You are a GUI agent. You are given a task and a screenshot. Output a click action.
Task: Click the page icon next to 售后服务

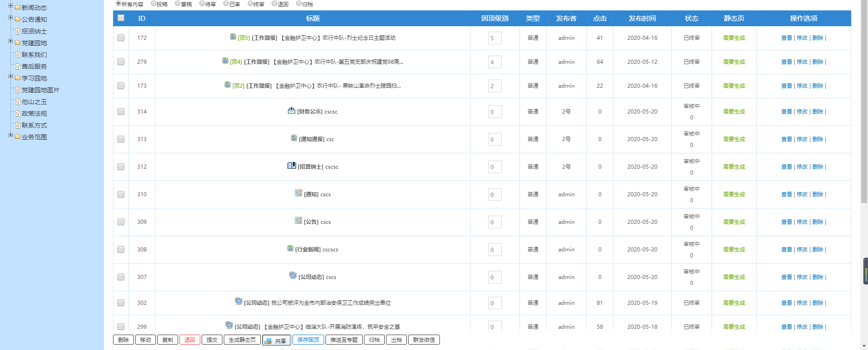(x=18, y=66)
